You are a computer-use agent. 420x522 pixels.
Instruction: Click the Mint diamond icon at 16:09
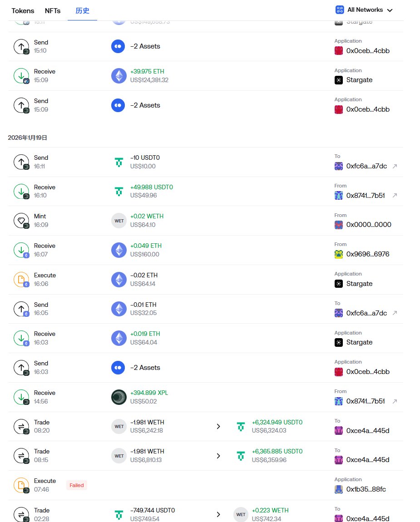click(x=21, y=221)
